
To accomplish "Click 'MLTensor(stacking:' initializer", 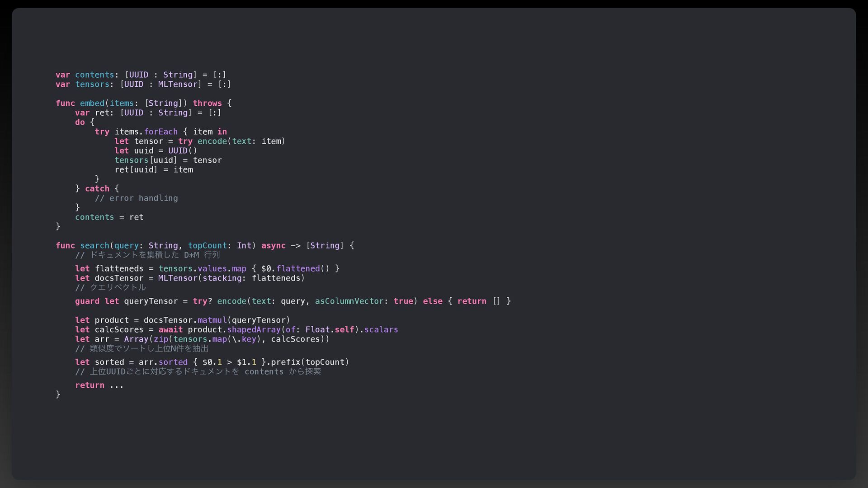I will [199, 278].
